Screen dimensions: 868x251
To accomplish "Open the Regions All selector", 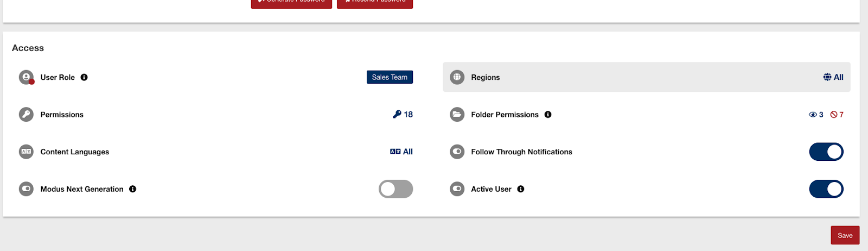I will (x=833, y=77).
